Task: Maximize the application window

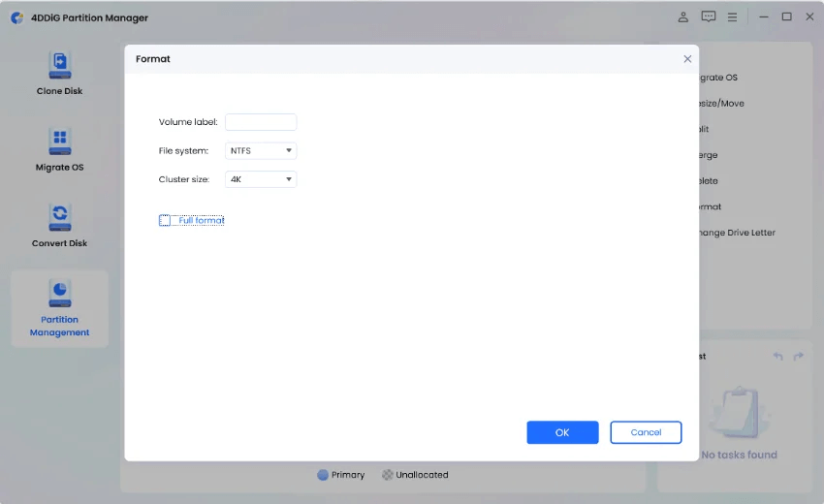Action: point(787,16)
